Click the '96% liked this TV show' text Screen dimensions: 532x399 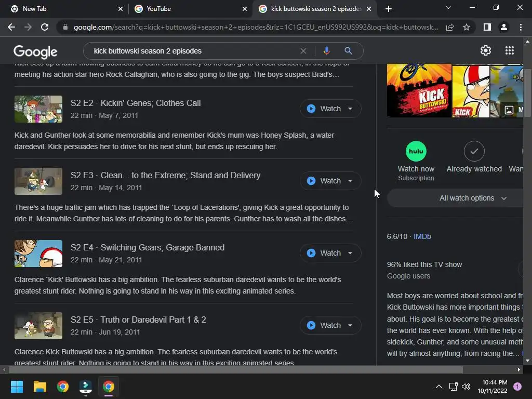point(424,264)
